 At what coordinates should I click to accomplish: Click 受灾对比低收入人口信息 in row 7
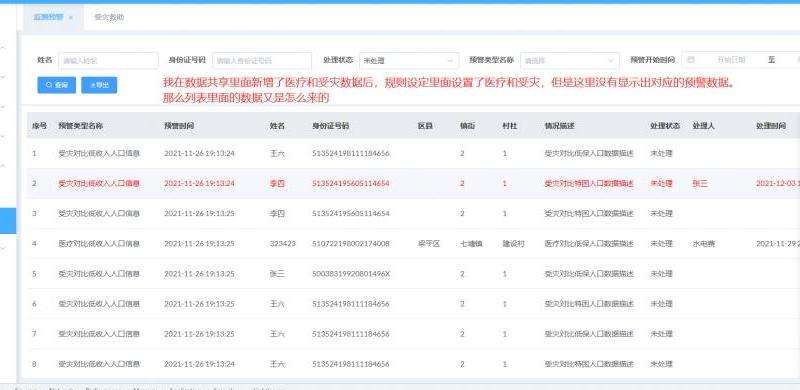click(99, 334)
